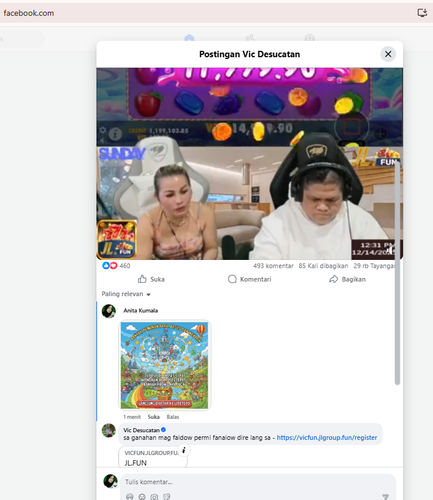Click the verified badge beside Vic Desucatan
This screenshot has width=433, height=500.
163,430
